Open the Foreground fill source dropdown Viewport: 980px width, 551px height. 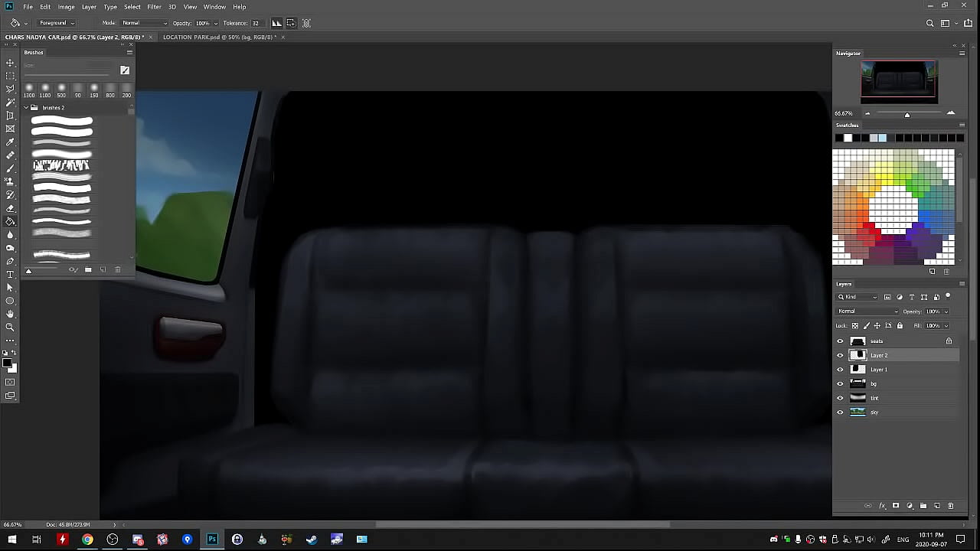(57, 23)
